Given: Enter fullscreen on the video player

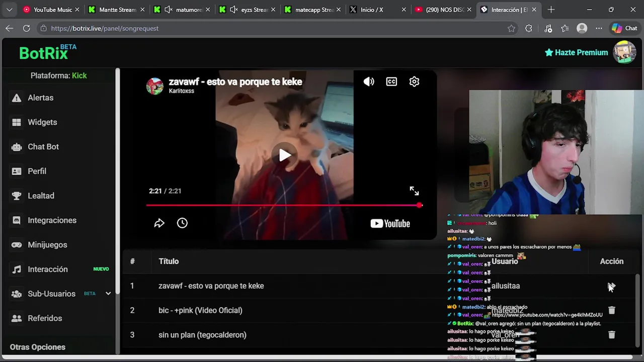Looking at the screenshot, I should click(x=414, y=191).
